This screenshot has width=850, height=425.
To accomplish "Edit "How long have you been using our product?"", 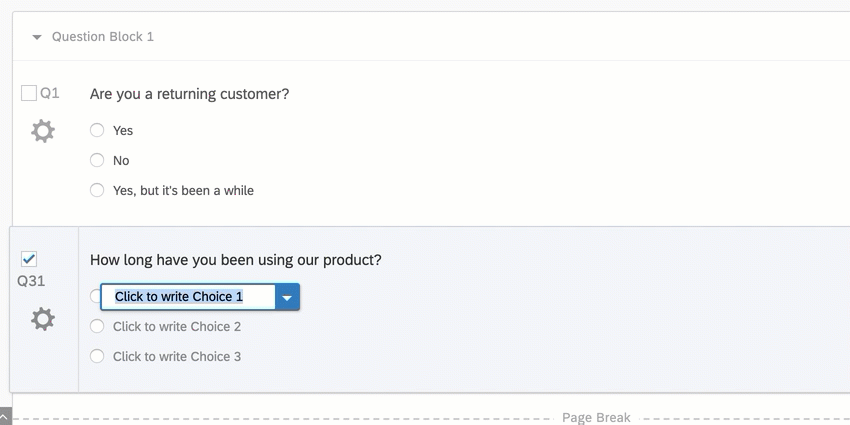I will (236, 260).
